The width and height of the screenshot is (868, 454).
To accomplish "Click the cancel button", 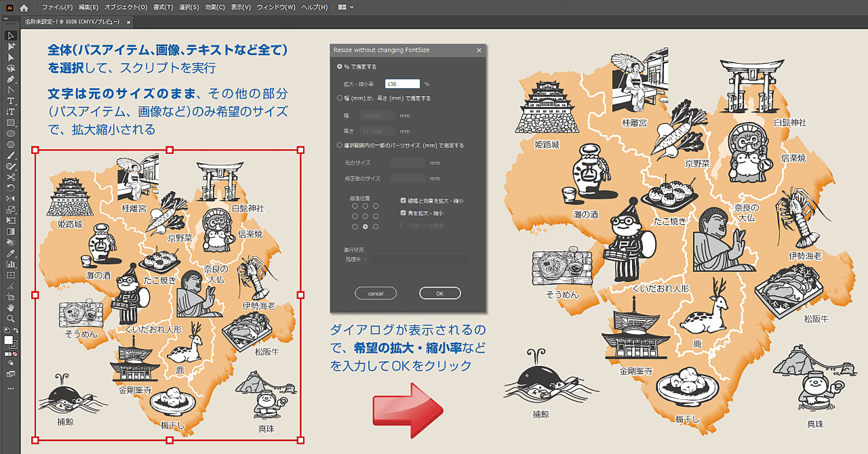I will pos(376,293).
